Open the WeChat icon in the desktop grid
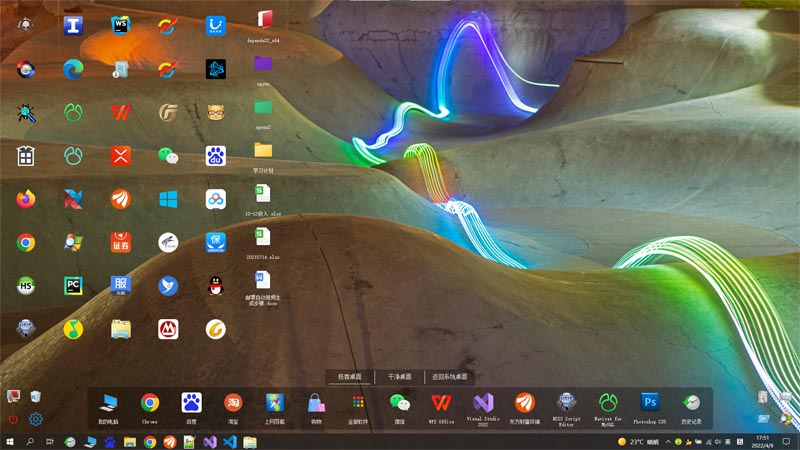Viewport: 800px width, 450px height. pyautogui.click(x=168, y=156)
